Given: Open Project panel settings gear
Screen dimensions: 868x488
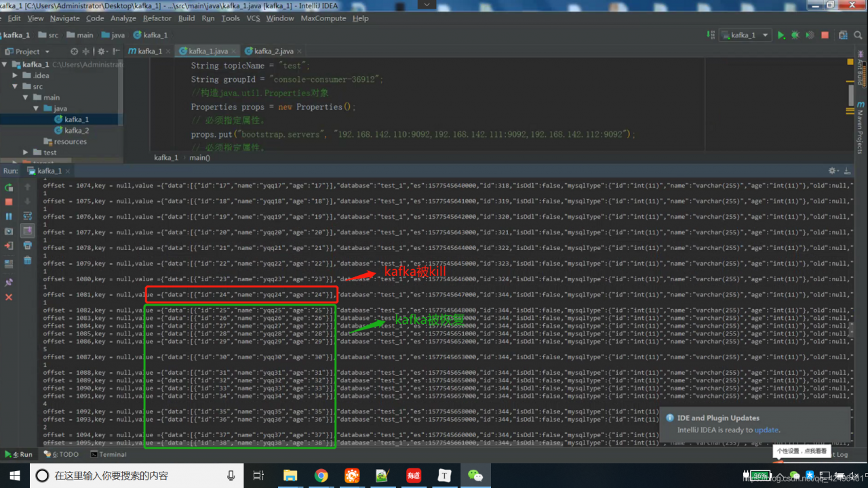Looking at the screenshot, I should click(x=102, y=52).
